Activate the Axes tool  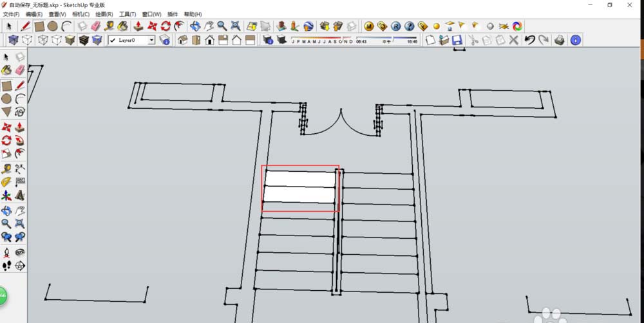pos(6,196)
